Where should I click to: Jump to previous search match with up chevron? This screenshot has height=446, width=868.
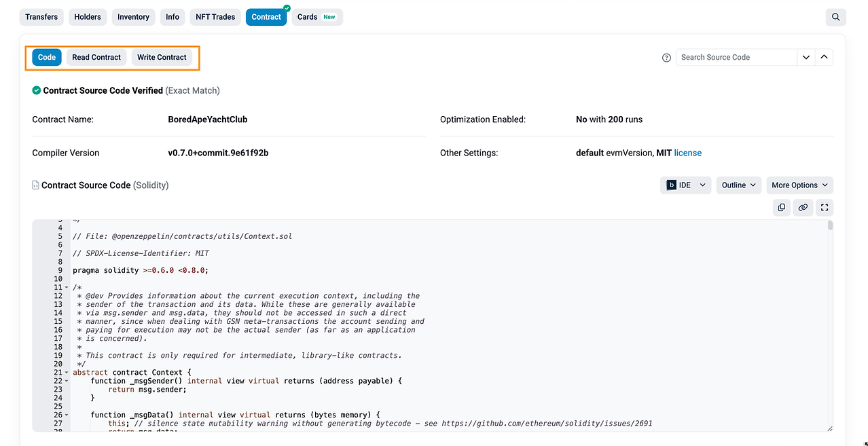[x=824, y=57]
